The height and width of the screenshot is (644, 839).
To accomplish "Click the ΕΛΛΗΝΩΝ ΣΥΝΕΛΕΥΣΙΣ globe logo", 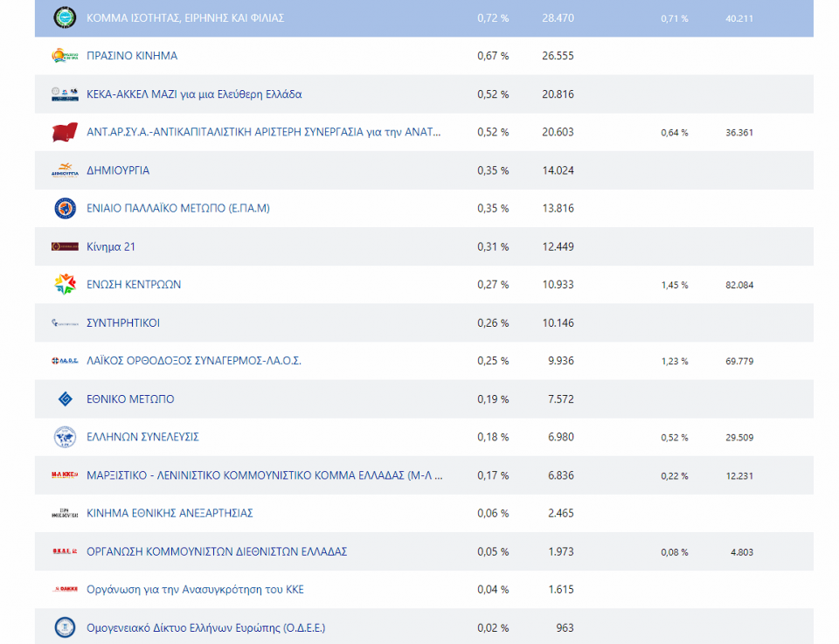I will [x=66, y=437].
